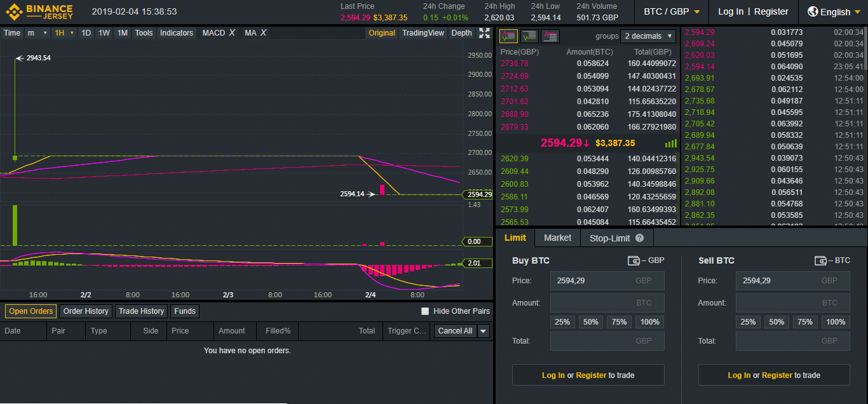Click the BTC wallet icon under Sell BTC

point(821,260)
